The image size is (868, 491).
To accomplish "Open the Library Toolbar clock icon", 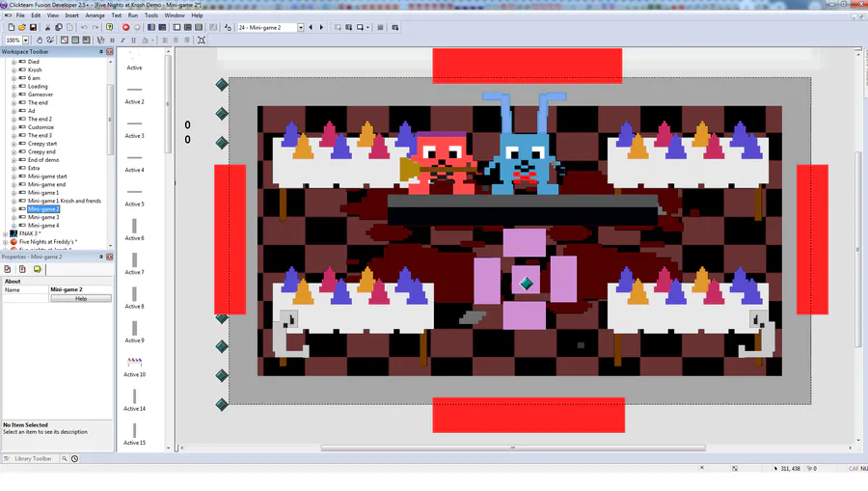I will click(x=74, y=458).
